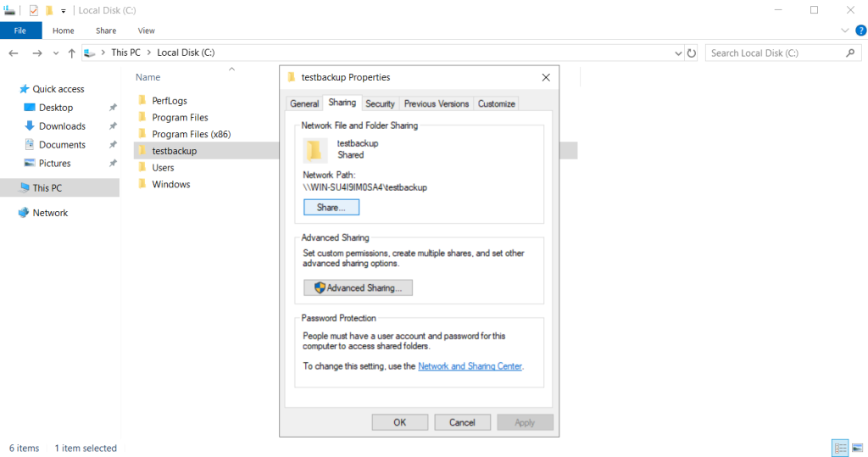The width and height of the screenshot is (868, 457).
Task: Switch to the Share ribbon tab
Action: point(106,31)
